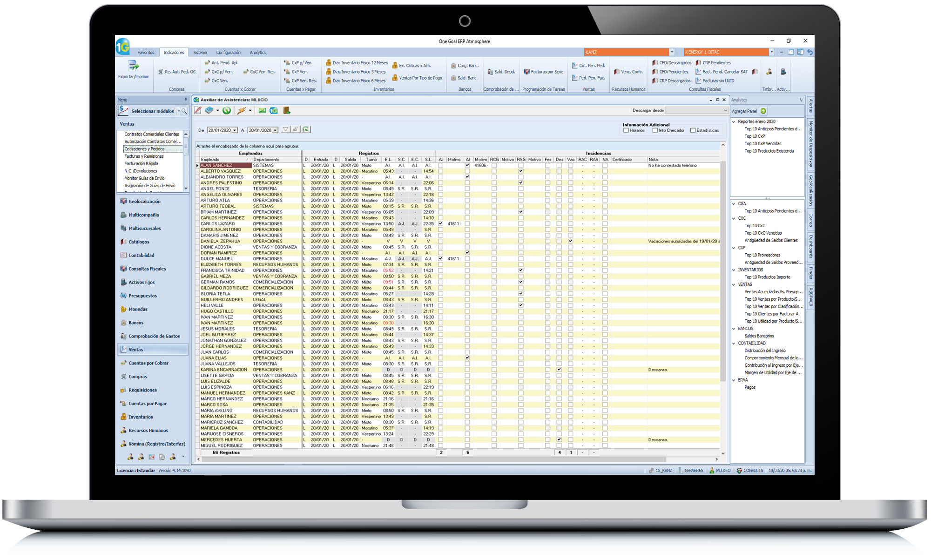Click the green refresh toolbar icon
Viewport: 931px width, 560px height.
(227, 110)
